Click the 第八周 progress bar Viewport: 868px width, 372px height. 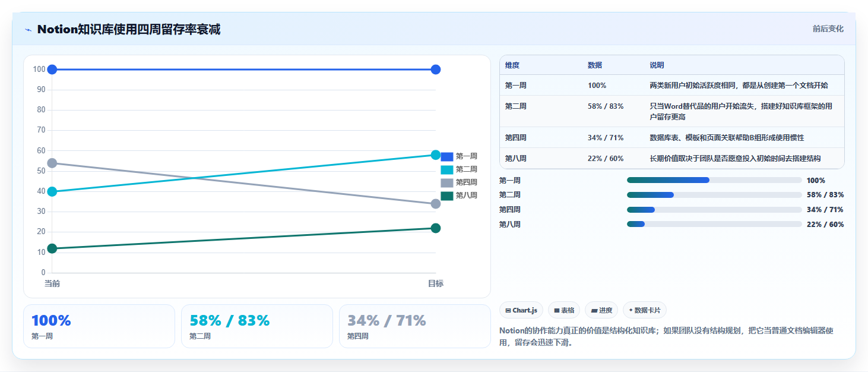click(714, 224)
